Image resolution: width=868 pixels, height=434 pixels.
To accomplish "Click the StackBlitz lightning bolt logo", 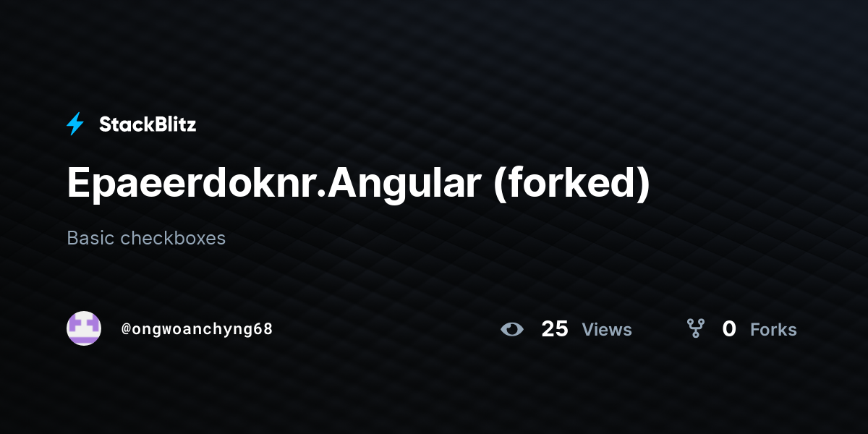I will coord(75,124).
